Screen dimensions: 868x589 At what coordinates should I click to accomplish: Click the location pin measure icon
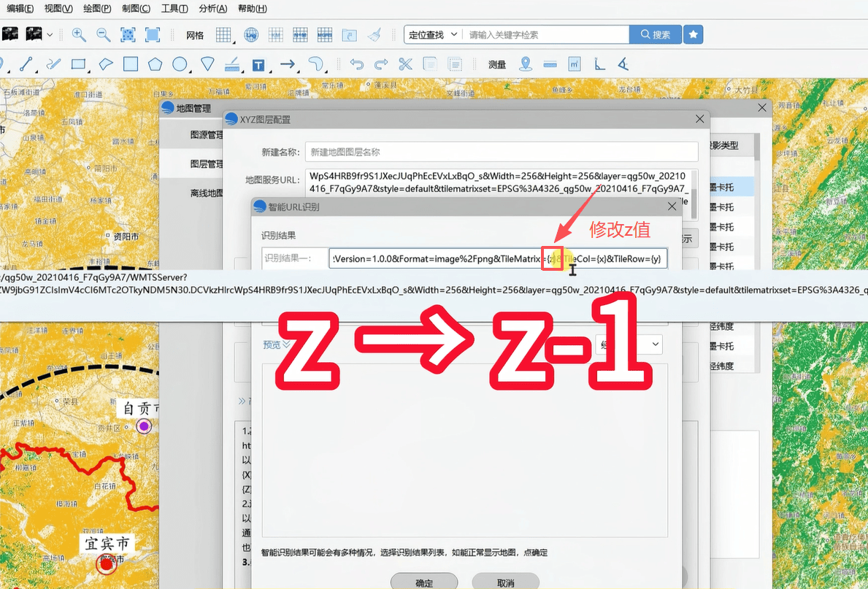pos(526,64)
